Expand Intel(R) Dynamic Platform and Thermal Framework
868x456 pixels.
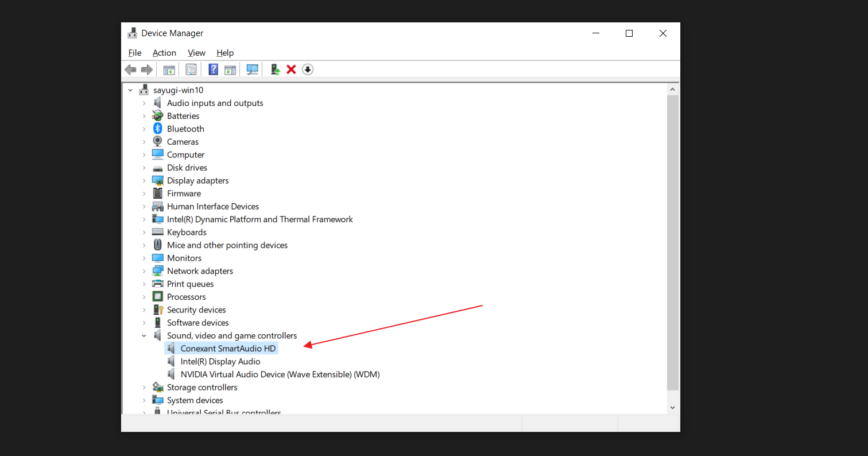click(x=144, y=219)
